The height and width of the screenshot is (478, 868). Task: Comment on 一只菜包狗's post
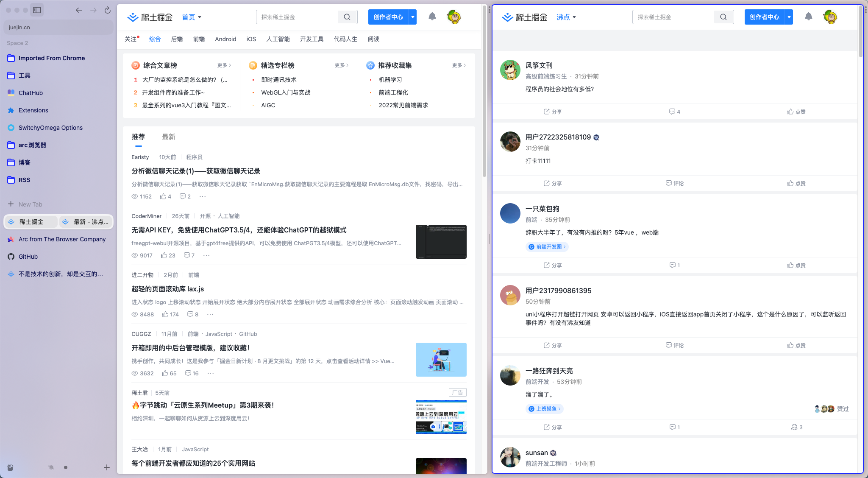pos(675,265)
